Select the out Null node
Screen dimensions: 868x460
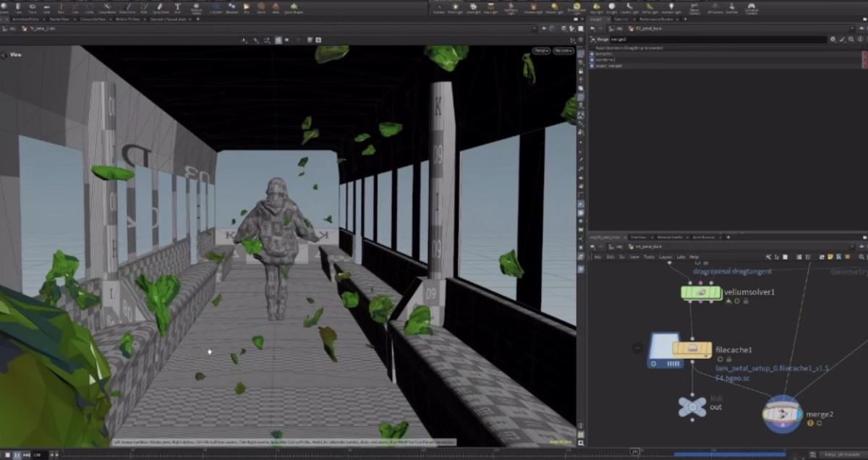(692, 407)
